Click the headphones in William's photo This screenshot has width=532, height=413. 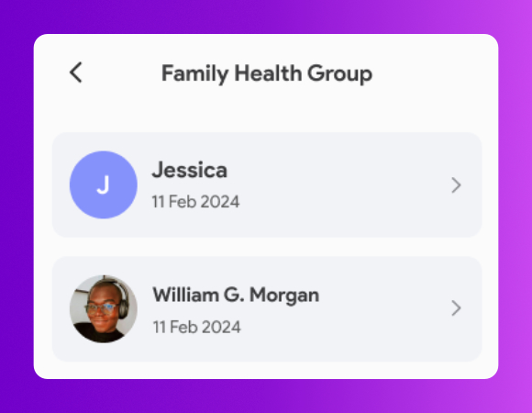click(x=122, y=298)
